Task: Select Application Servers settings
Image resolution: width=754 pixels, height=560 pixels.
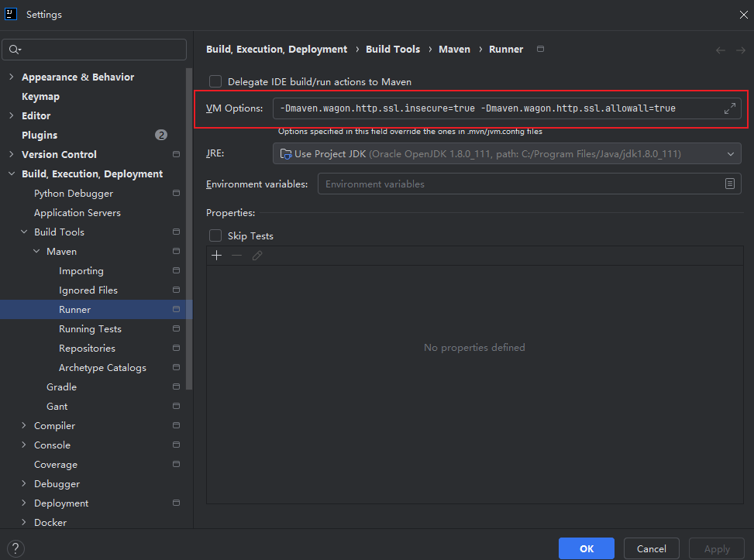Action: (x=77, y=212)
